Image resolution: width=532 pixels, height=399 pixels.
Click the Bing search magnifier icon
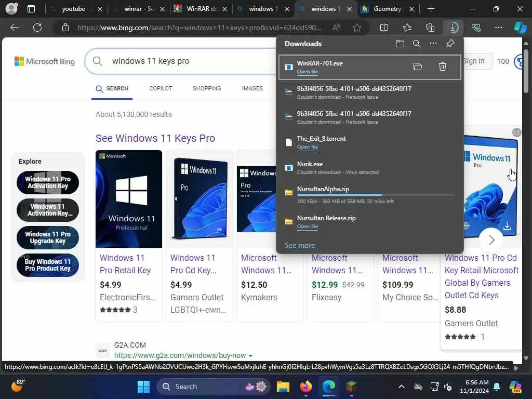pyautogui.click(x=97, y=61)
